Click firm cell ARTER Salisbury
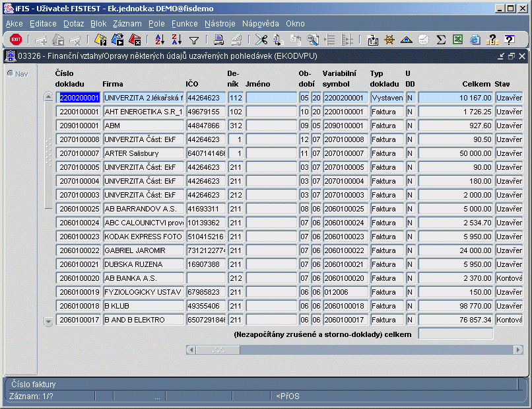This screenshot has width=532, height=409. coord(143,153)
